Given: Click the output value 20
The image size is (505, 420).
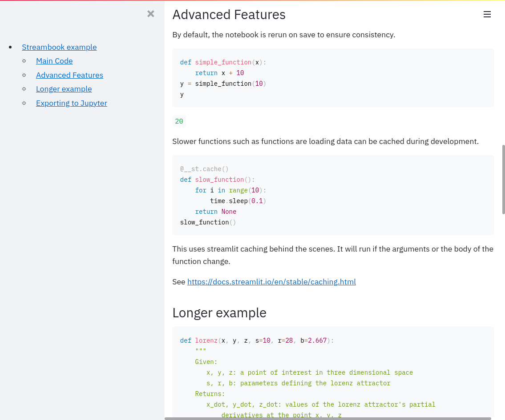Looking at the screenshot, I should point(179,121).
